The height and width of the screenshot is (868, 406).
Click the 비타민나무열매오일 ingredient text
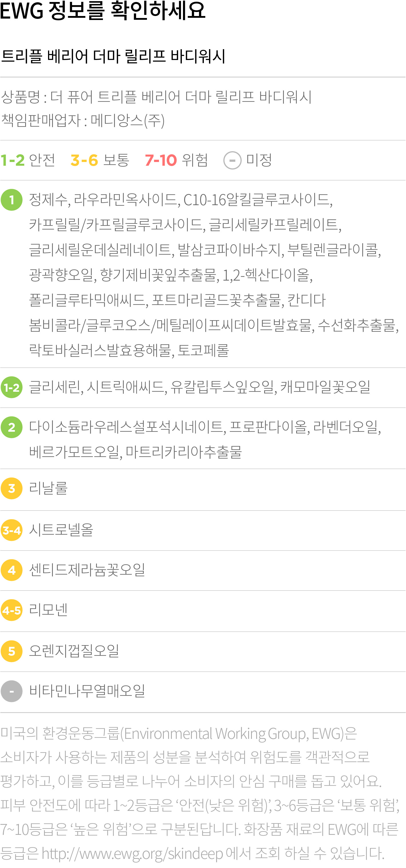pyautogui.click(x=87, y=691)
